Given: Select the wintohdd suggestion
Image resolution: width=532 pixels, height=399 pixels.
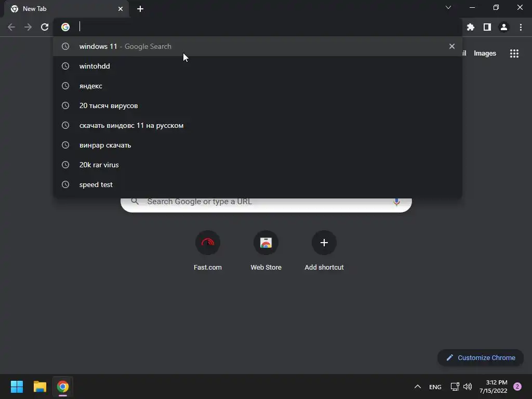Looking at the screenshot, I should (258, 66).
